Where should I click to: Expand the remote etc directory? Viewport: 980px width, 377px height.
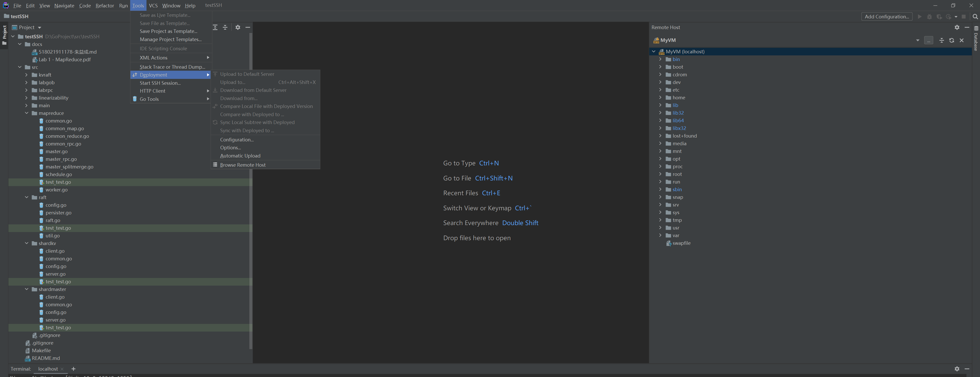click(x=660, y=90)
